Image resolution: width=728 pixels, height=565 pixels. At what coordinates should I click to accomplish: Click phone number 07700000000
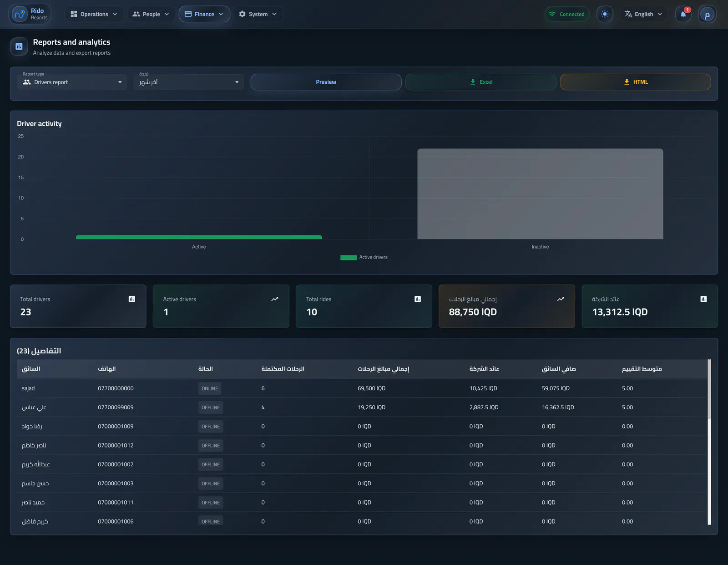click(x=116, y=388)
